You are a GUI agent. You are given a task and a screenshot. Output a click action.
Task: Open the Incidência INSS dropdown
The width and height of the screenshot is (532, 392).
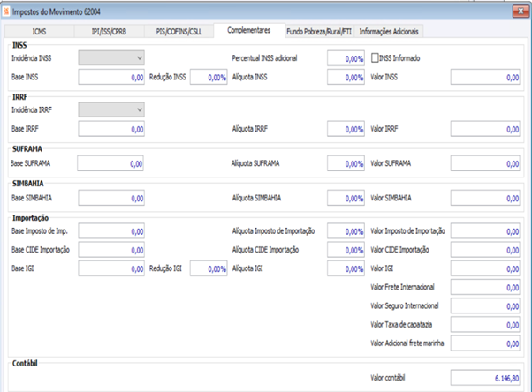(x=111, y=58)
